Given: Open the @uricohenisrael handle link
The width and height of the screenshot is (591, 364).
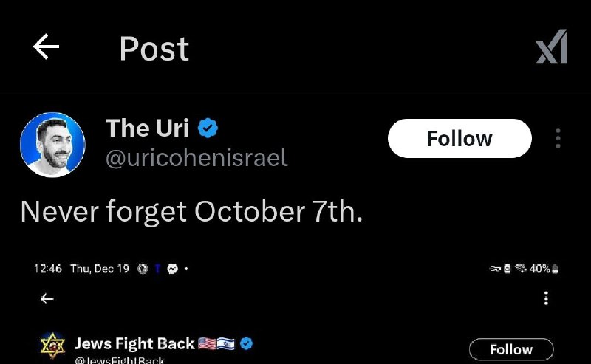Looking at the screenshot, I should click(197, 157).
